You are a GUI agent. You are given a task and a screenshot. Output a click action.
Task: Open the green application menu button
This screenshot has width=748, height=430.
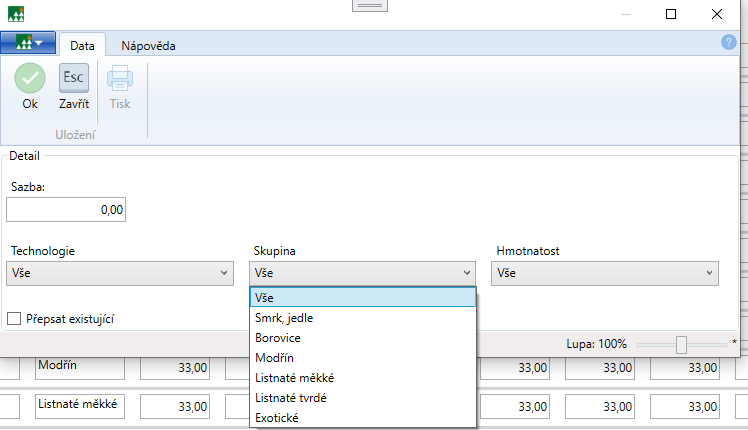(28, 43)
